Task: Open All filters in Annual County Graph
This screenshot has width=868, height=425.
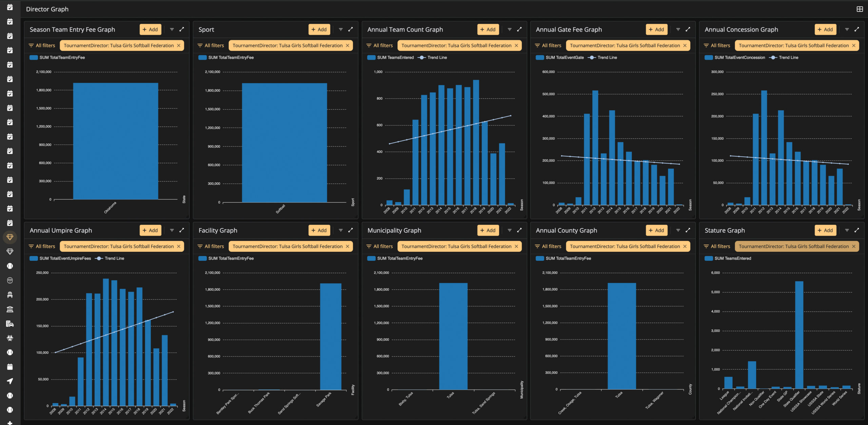Action: point(548,246)
